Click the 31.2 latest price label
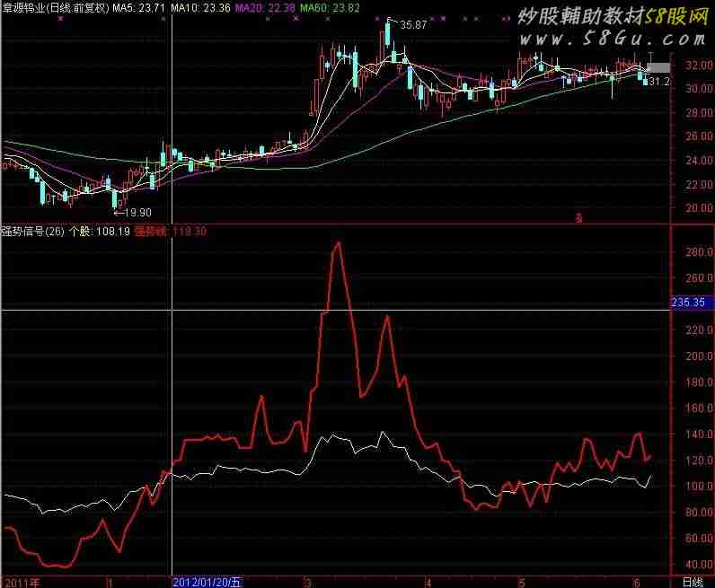Viewport: 715px width, 588px height. [x=660, y=82]
